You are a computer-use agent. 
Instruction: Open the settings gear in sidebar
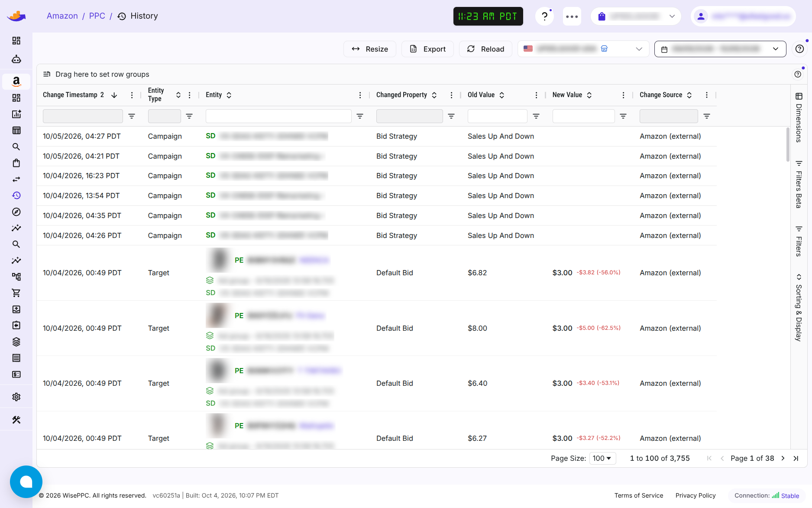pyautogui.click(x=16, y=397)
